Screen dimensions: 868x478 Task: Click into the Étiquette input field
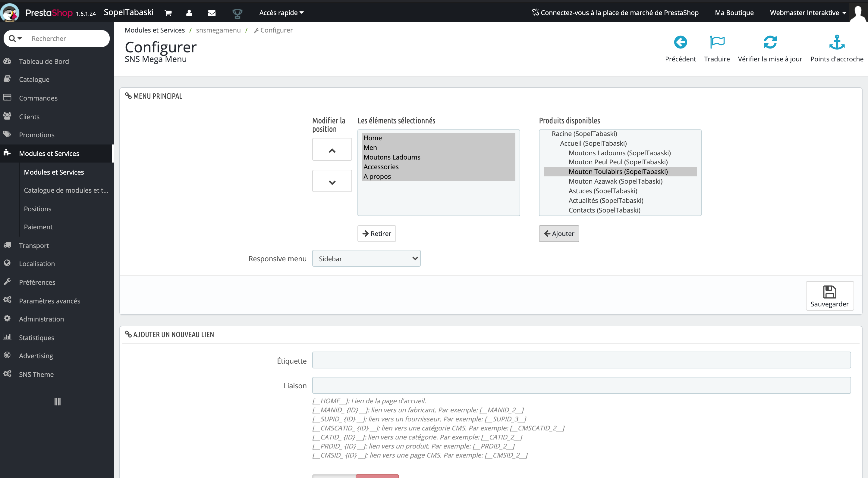tap(581, 360)
